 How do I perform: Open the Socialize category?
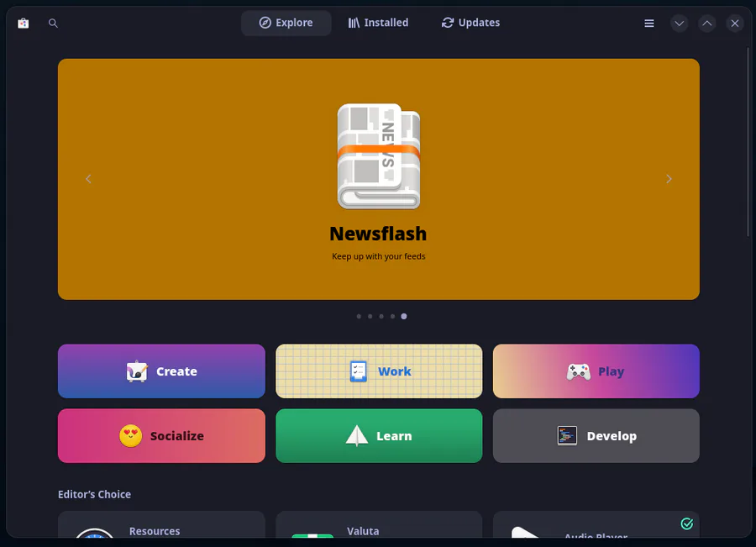click(161, 435)
